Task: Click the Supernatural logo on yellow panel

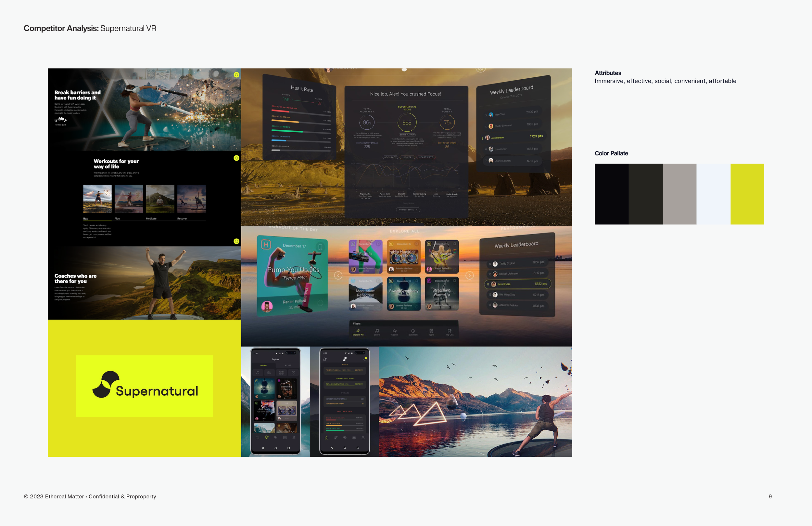Action: tap(145, 385)
